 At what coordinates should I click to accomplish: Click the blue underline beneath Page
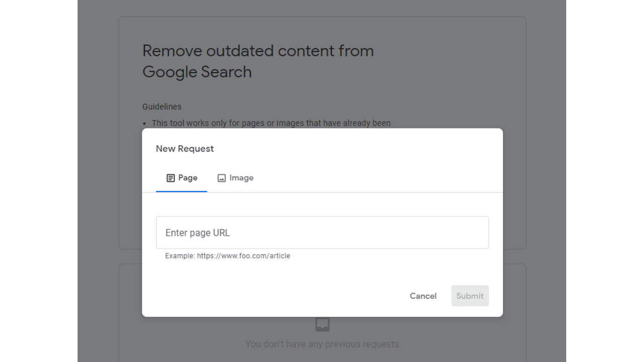point(182,191)
